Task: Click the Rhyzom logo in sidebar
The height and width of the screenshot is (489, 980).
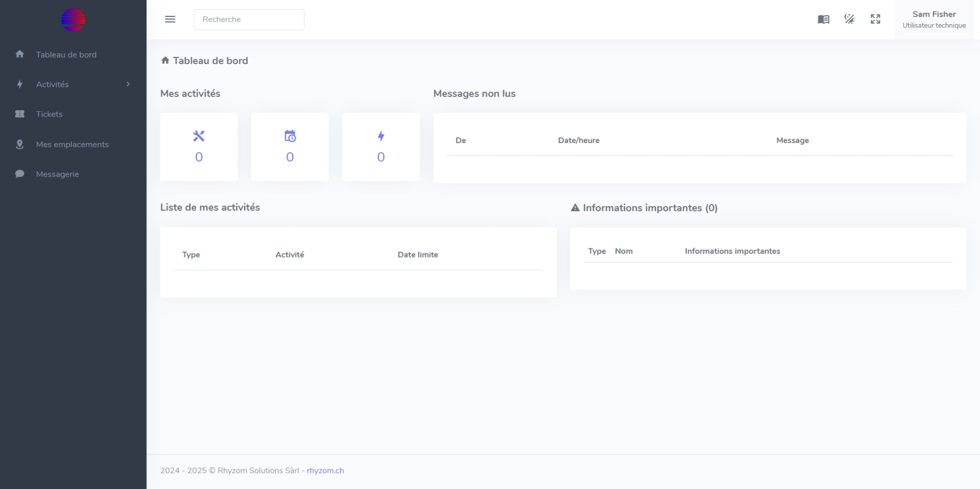Action: 73,20
